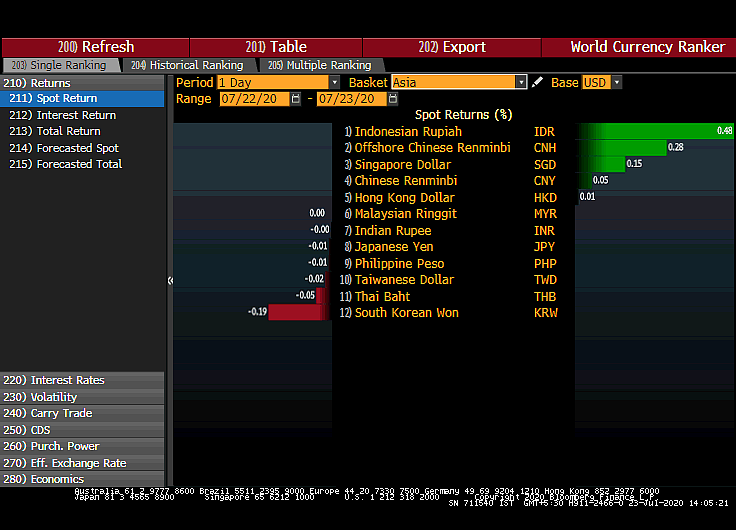736x530 pixels.
Task: Click the HKD currency code
Action: tap(545, 197)
